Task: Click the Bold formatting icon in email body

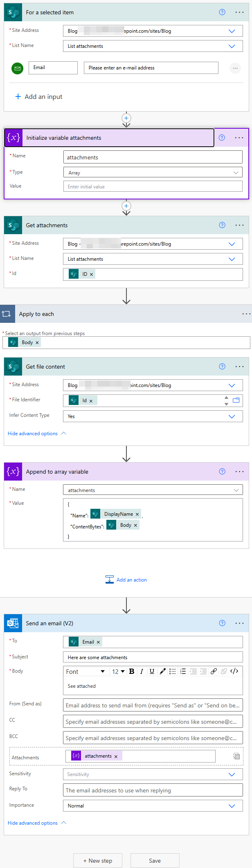Action: [x=132, y=671]
